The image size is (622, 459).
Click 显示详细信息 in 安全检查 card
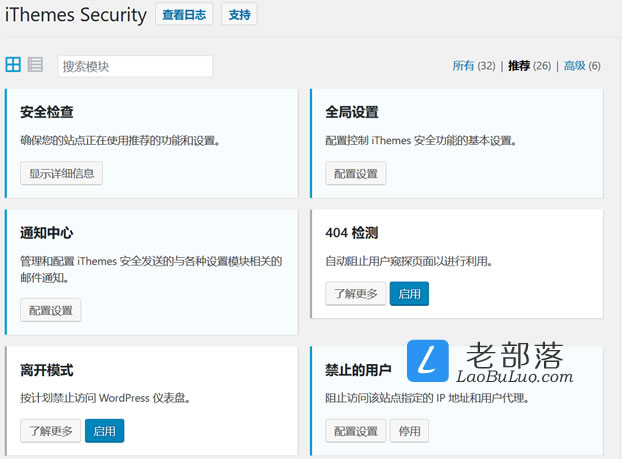tap(61, 173)
